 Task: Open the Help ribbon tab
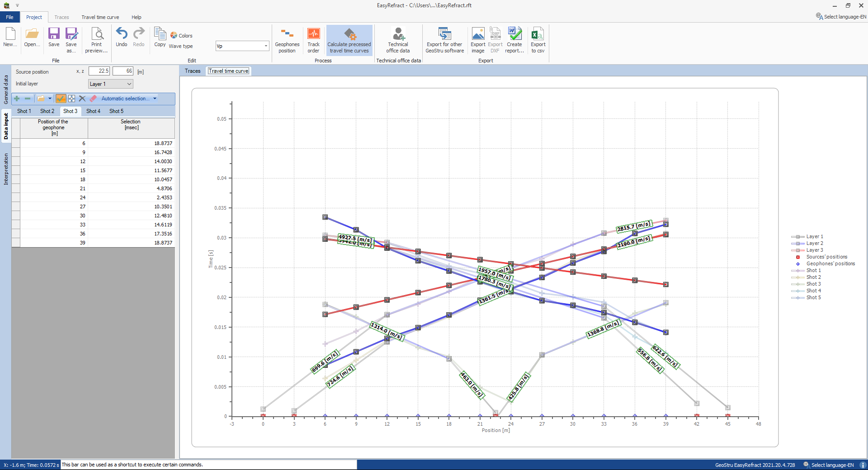[x=137, y=17]
